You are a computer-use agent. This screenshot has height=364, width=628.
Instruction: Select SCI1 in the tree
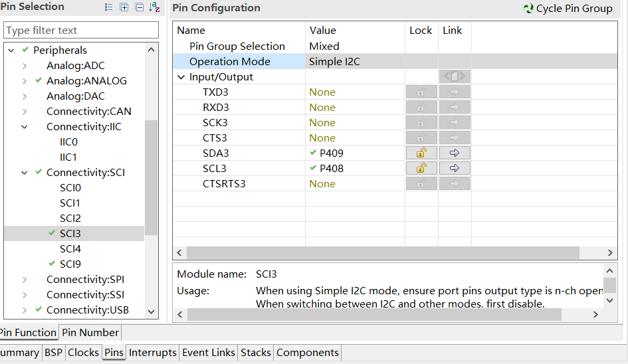tap(70, 203)
